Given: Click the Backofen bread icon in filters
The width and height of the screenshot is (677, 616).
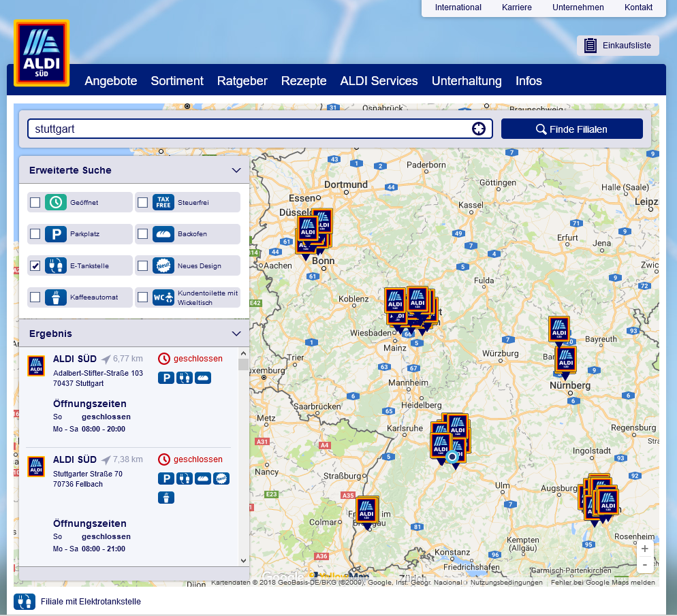Looking at the screenshot, I should (x=163, y=233).
